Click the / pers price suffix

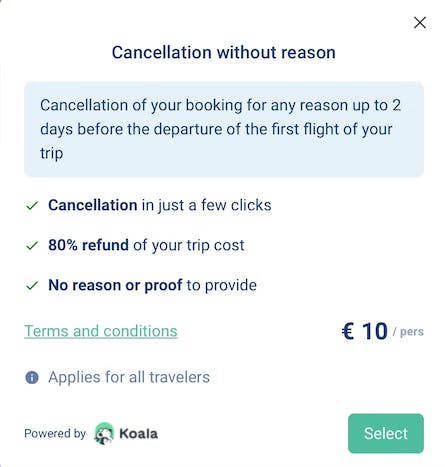click(x=408, y=332)
